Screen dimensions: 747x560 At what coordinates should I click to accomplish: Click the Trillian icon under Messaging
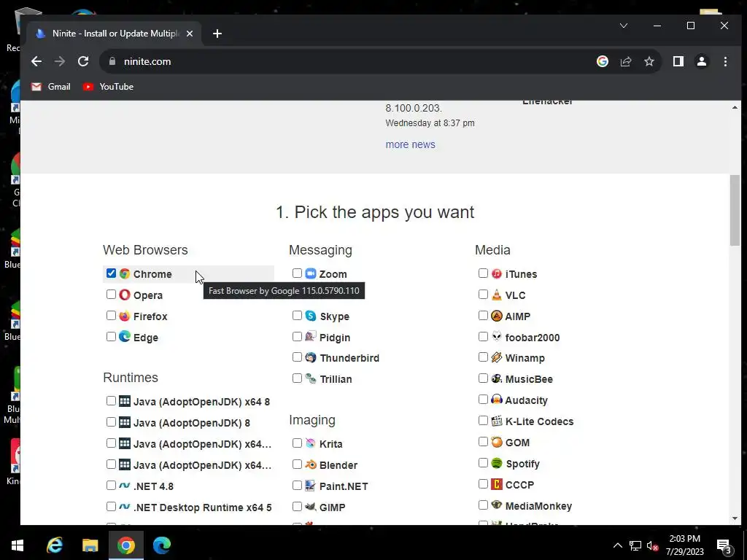[311, 378]
